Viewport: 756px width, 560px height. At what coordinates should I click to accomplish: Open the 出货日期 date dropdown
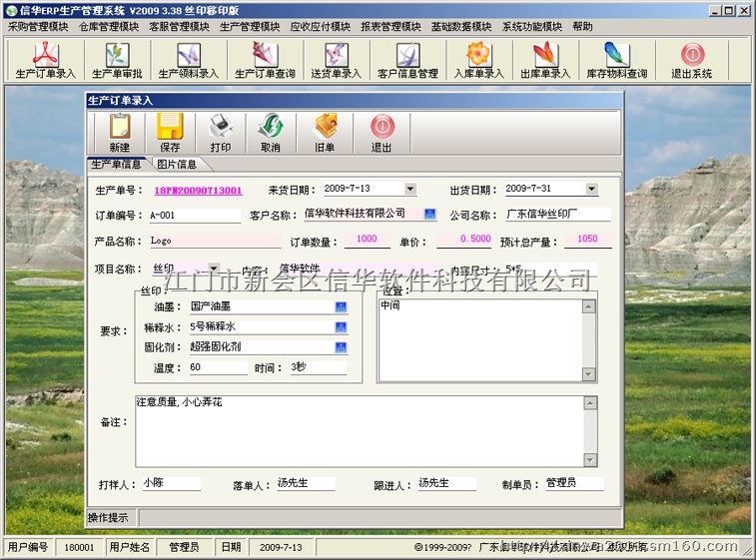point(591,189)
